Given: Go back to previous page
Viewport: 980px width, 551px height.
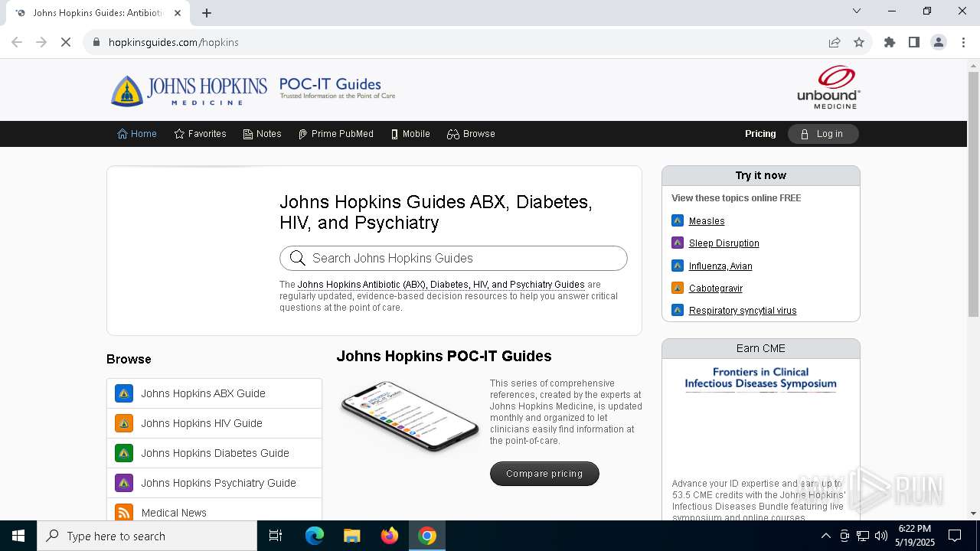Looking at the screenshot, I should (x=17, y=42).
